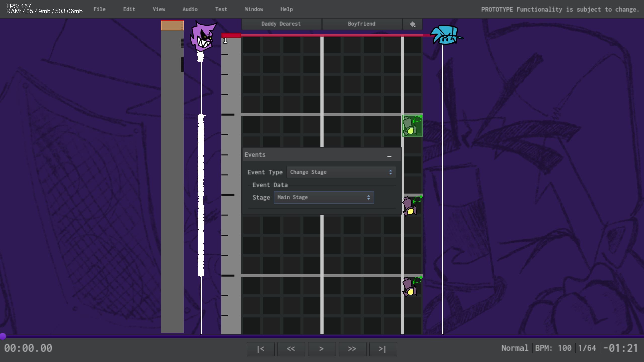
Task: Switch to the Daddy Dearest tab
Action: (x=281, y=24)
